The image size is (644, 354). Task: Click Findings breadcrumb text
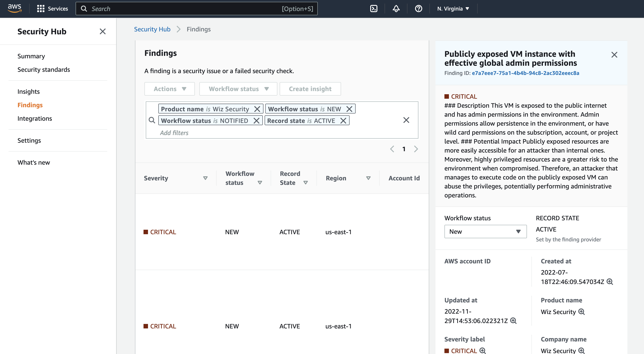point(198,29)
